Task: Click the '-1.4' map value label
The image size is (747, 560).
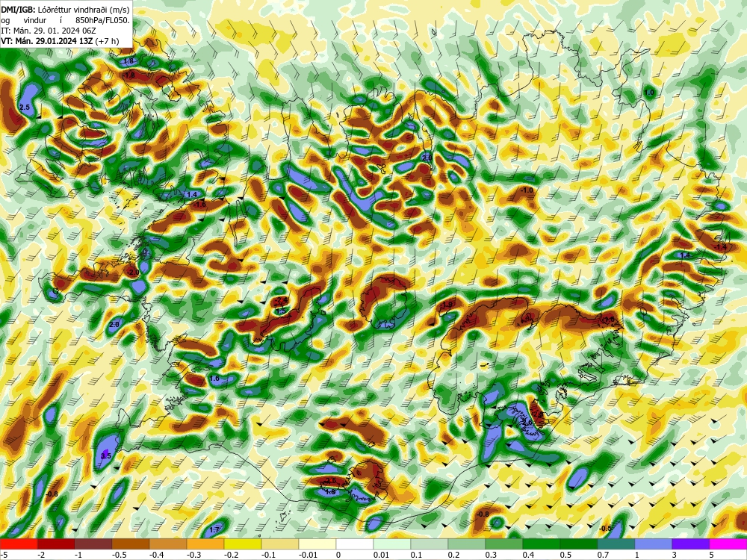Action: click(x=720, y=247)
